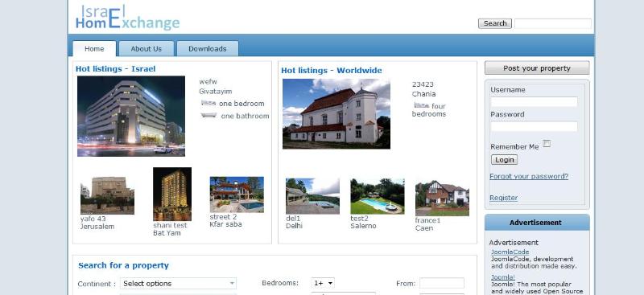The height and width of the screenshot is (295, 644).
Task: Expand the Continent Select options dropdown
Action: (178, 284)
